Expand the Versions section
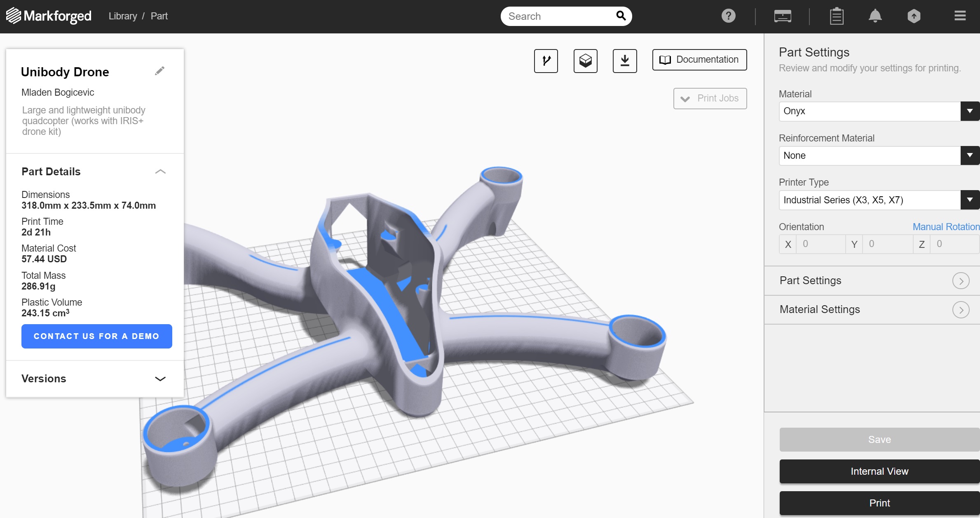 point(160,379)
